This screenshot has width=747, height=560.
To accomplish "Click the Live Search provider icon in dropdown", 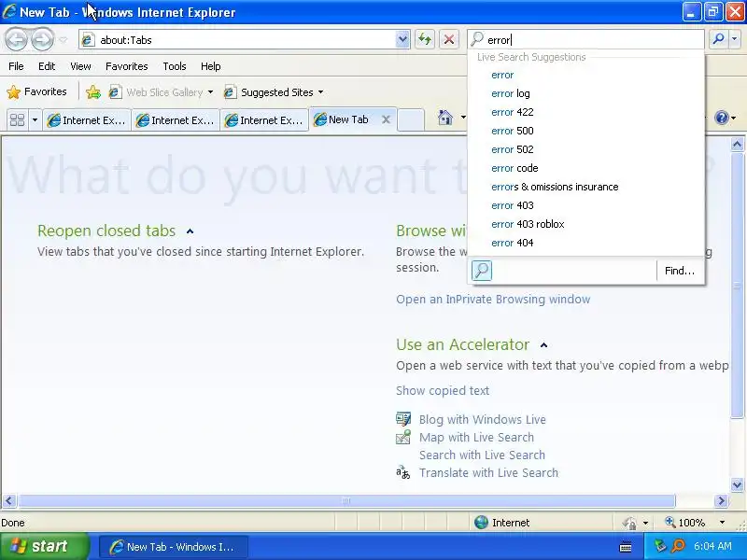I will [482, 271].
